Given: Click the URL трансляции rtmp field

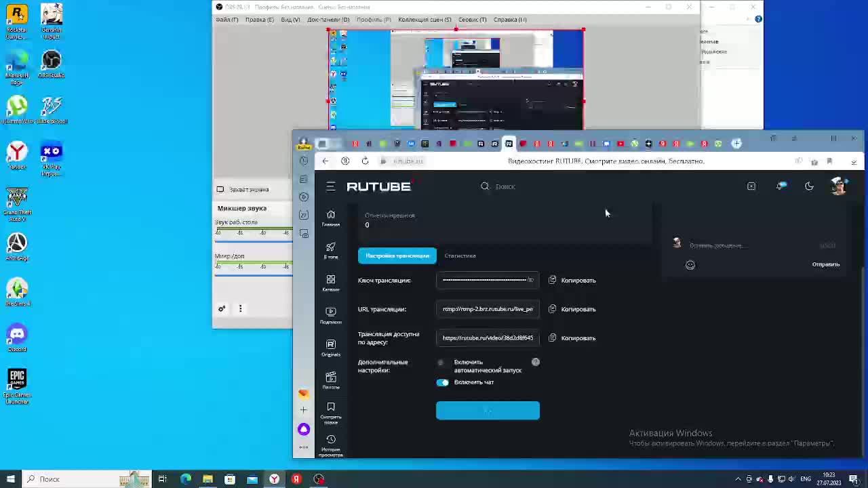Looking at the screenshot, I should click(488, 309).
